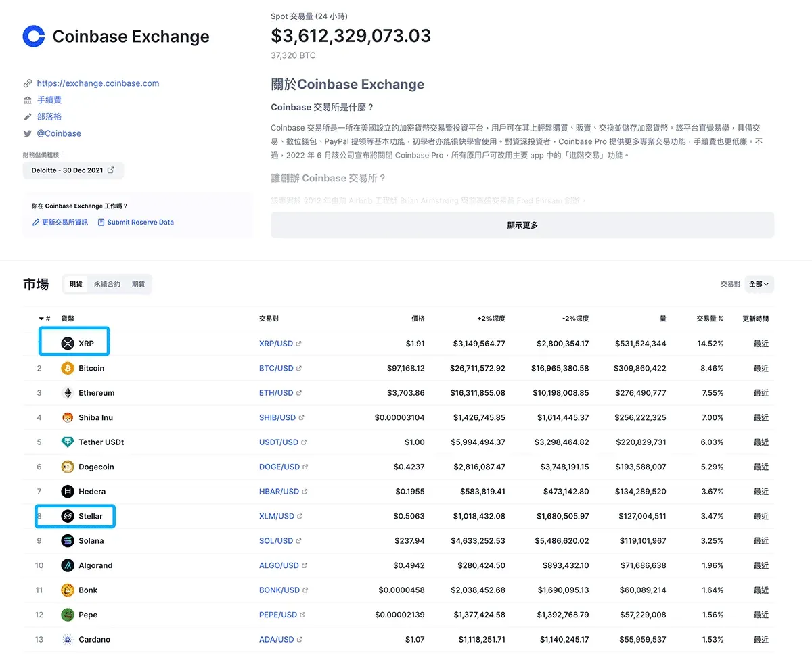Open the exchange.coinbase.com link
Viewport: 812px width, 654px height.
tap(98, 83)
